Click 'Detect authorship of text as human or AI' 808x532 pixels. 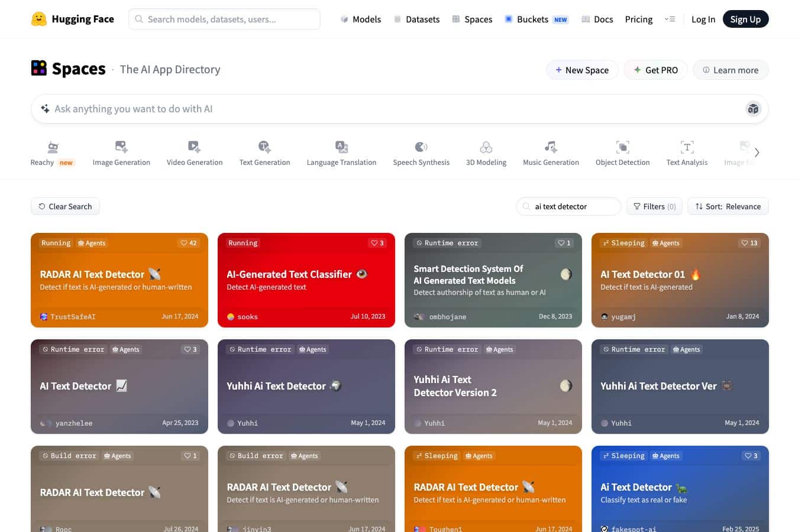tap(480, 292)
